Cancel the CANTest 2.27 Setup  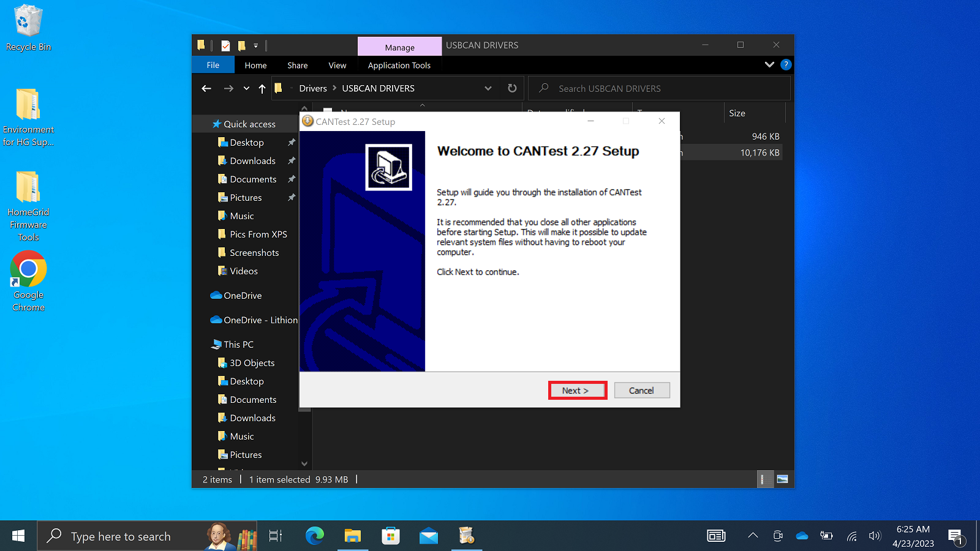[641, 391]
